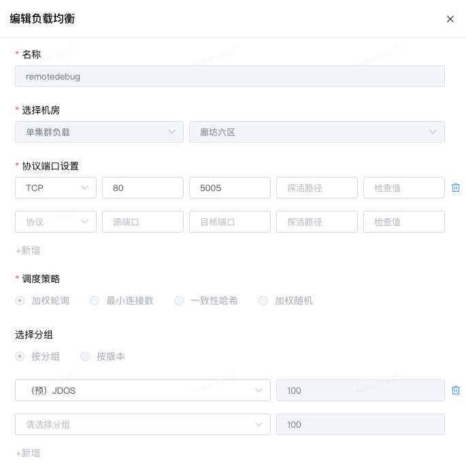
Task: Delete the (预) JDOS group row
Action: [x=456, y=390]
